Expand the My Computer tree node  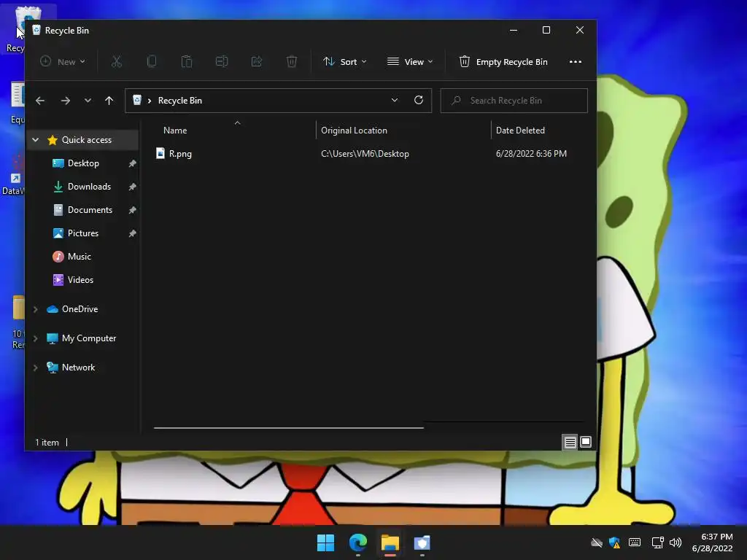[35, 338]
